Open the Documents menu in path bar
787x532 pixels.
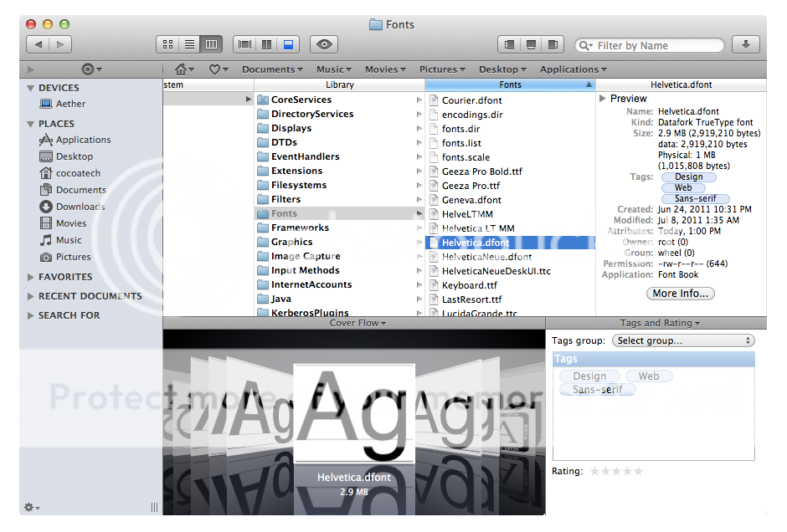click(x=272, y=69)
